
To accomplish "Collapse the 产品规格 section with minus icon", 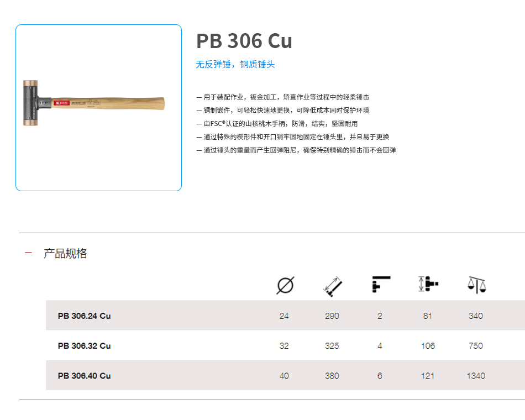I will click(x=29, y=253).
